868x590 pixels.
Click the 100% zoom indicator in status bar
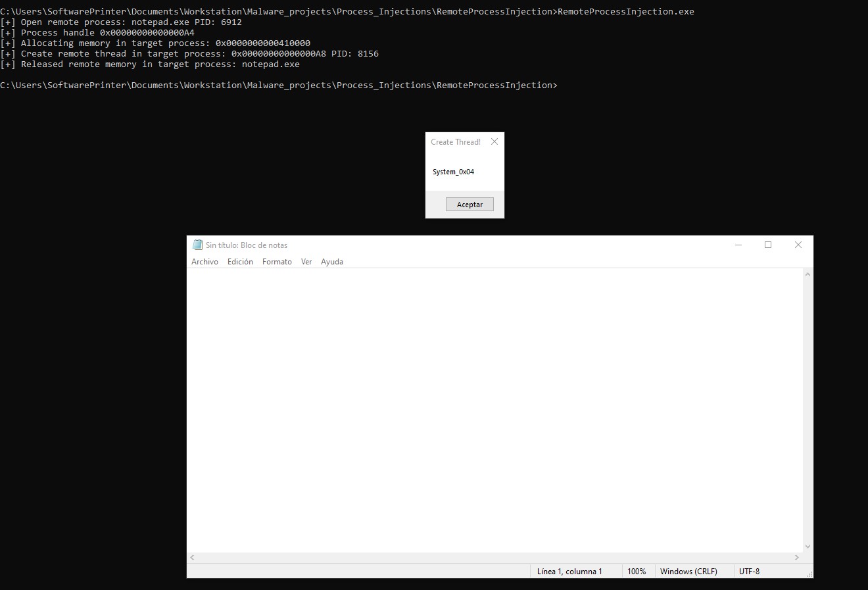pyautogui.click(x=637, y=572)
